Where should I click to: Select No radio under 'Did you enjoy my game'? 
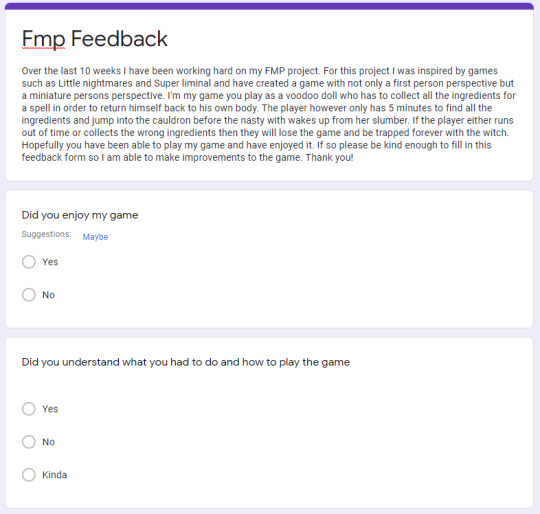(x=29, y=295)
